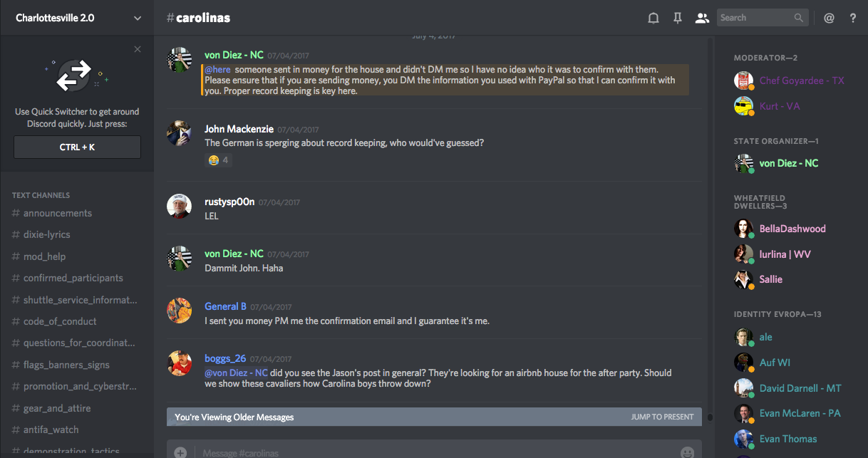The width and height of the screenshot is (868, 458).
Task: Click the attach file plus icon
Action: (x=181, y=452)
